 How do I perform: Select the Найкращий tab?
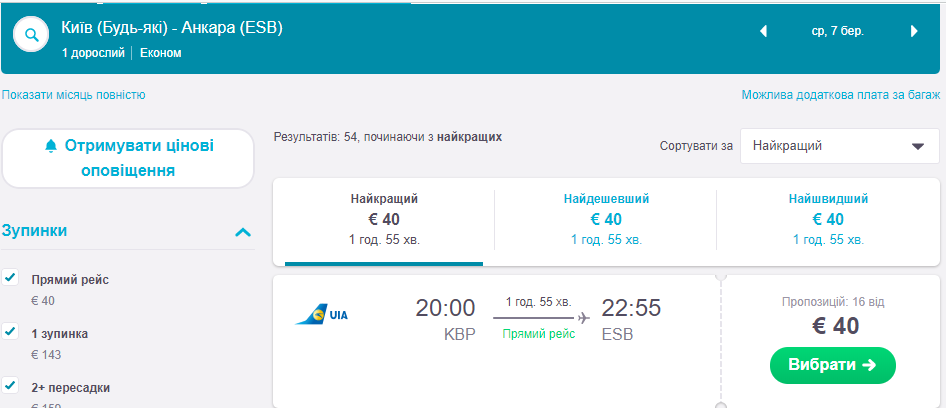[x=384, y=218]
